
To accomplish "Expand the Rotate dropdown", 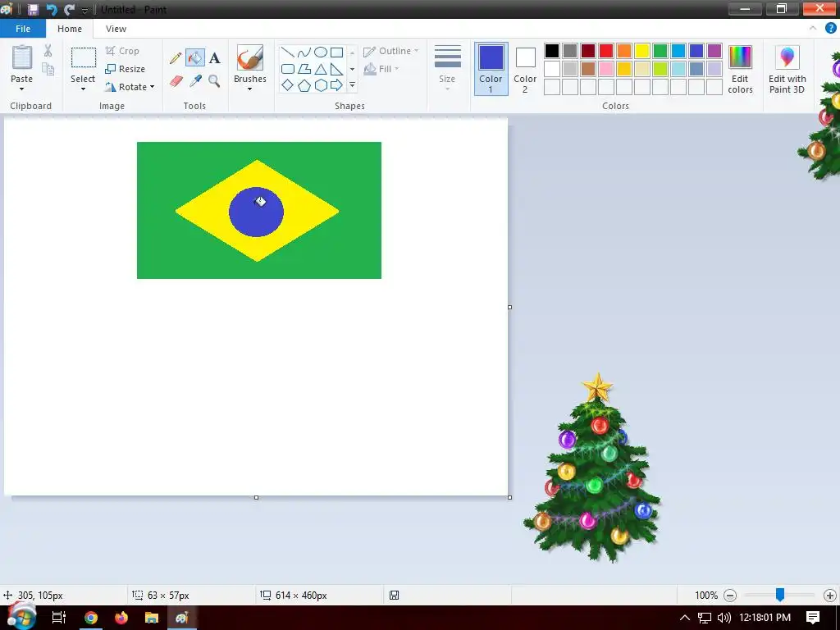I will [152, 87].
